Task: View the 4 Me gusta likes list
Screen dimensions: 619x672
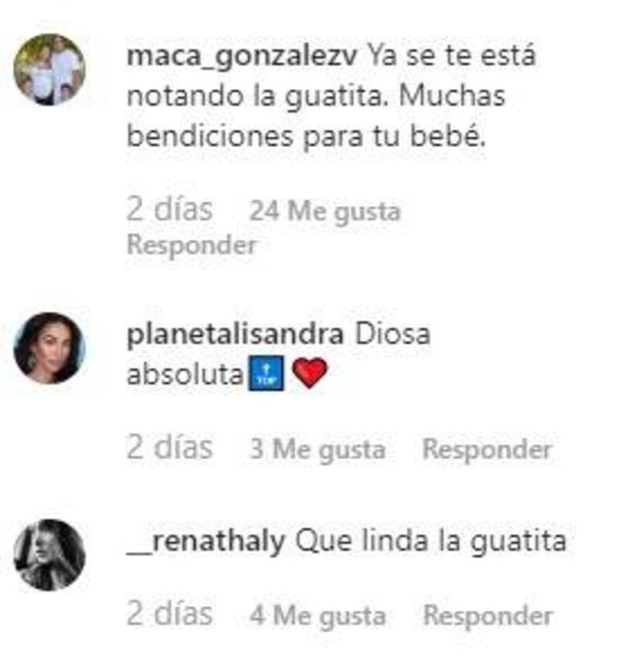Action: pos(317,616)
